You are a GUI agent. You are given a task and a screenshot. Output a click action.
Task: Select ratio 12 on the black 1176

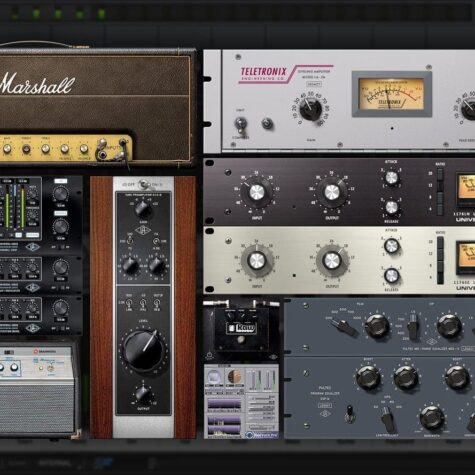[440, 185]
